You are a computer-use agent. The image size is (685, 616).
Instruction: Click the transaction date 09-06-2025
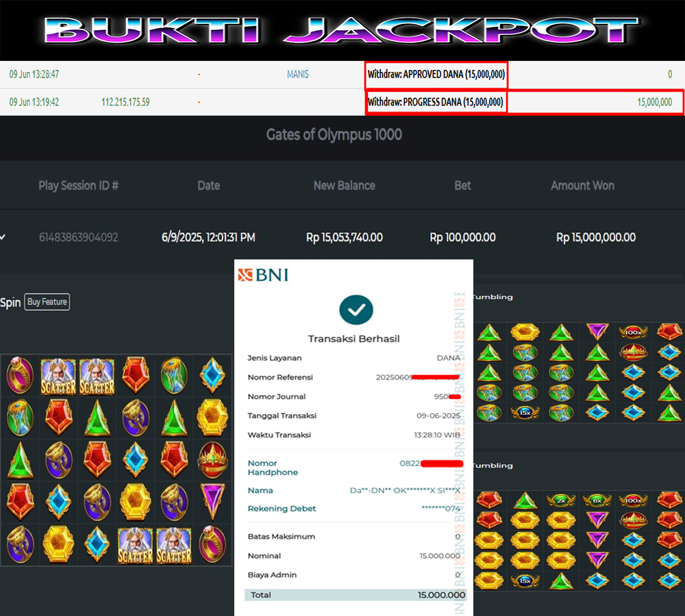(x=438, y=415)
